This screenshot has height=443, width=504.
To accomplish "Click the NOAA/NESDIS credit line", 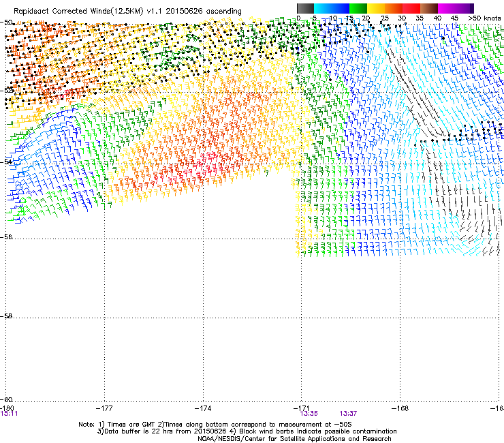I will click(294, 439).
